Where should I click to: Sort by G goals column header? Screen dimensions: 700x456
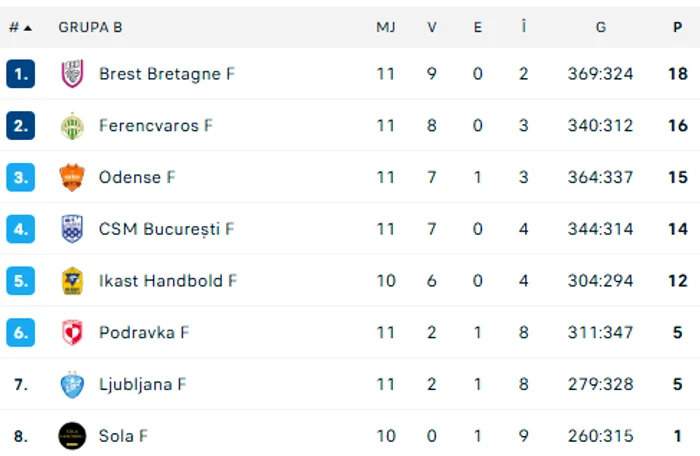[x=601, y=27]
